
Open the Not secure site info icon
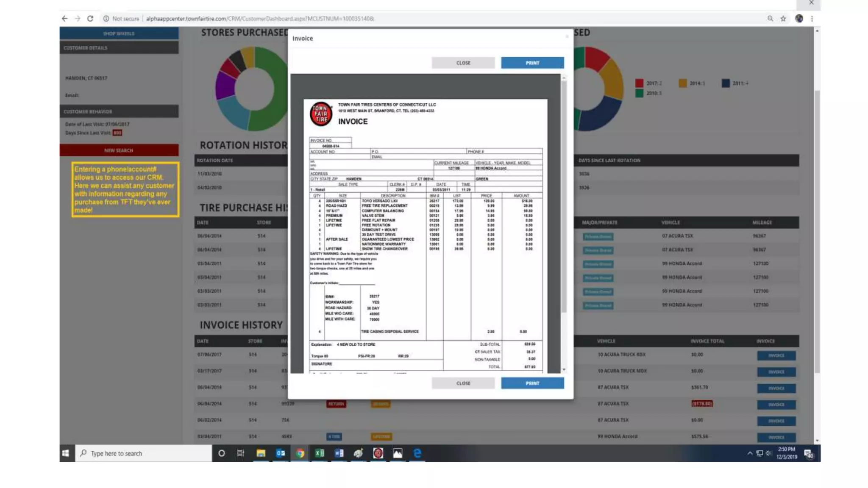coord(106,19)
